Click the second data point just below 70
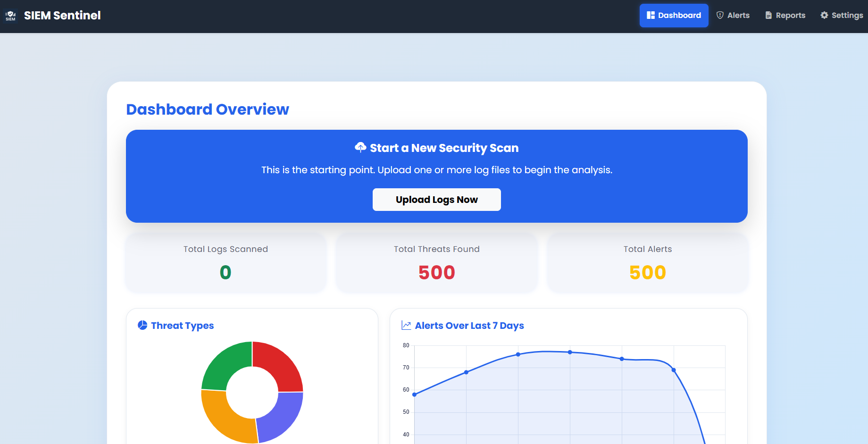868x444 pixels. [467, 372]
